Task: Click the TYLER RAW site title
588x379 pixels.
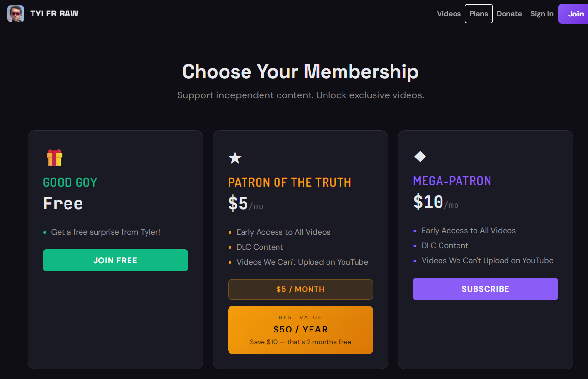Action: pyautogui.click(x=54, y=14)
